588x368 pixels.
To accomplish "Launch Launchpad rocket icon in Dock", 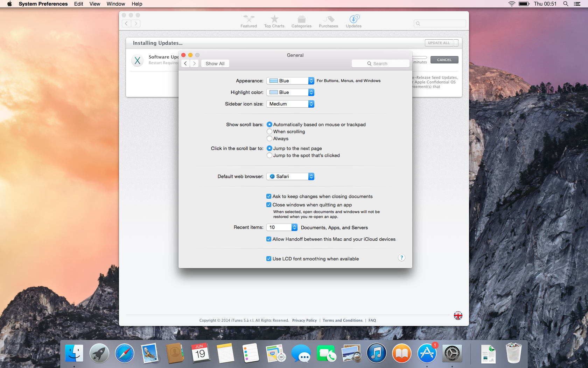I will coord(99,353).
